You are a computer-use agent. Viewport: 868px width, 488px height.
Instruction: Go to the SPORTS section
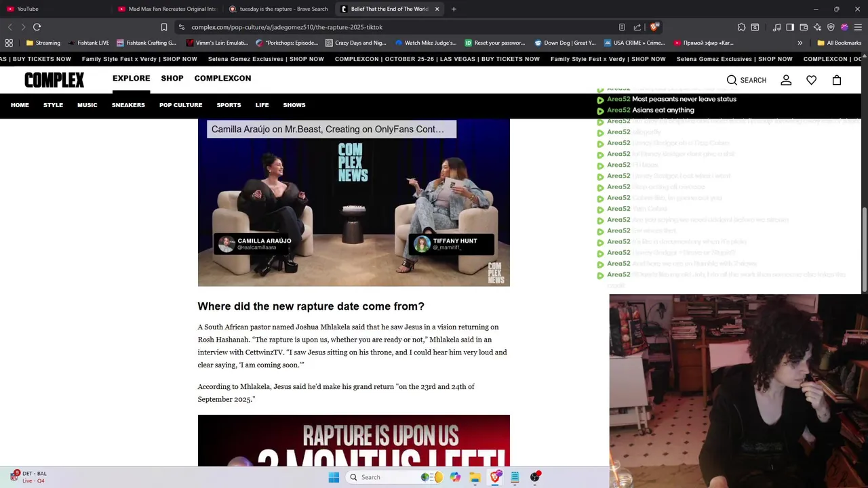tap(229, 105)
